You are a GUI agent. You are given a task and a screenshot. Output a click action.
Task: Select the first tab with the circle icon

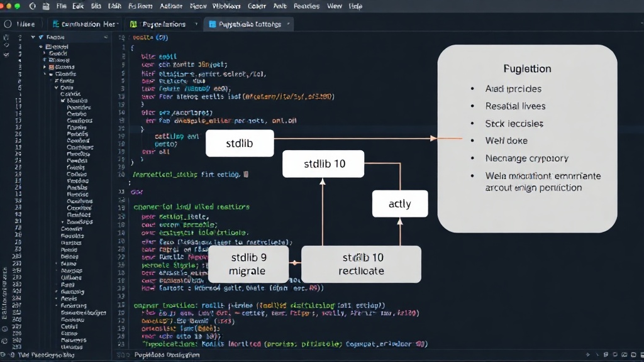tap(21, 25)
